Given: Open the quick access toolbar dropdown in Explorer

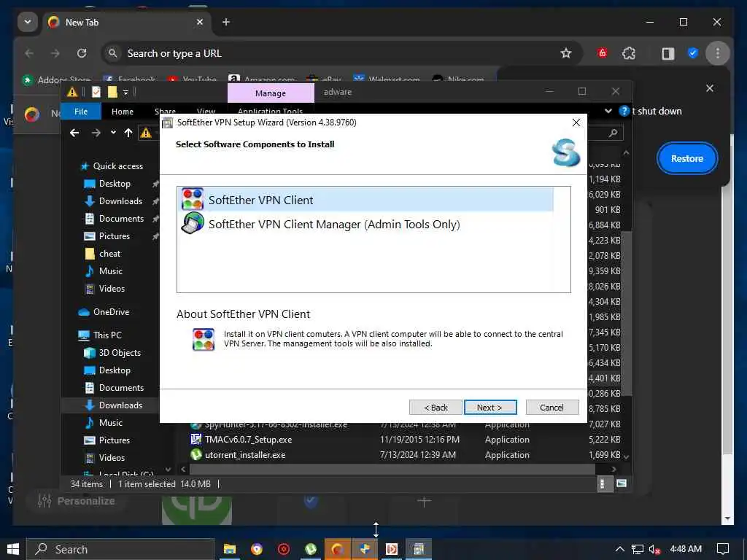Looking at the screenshot, I should click(x=125, y=93).
